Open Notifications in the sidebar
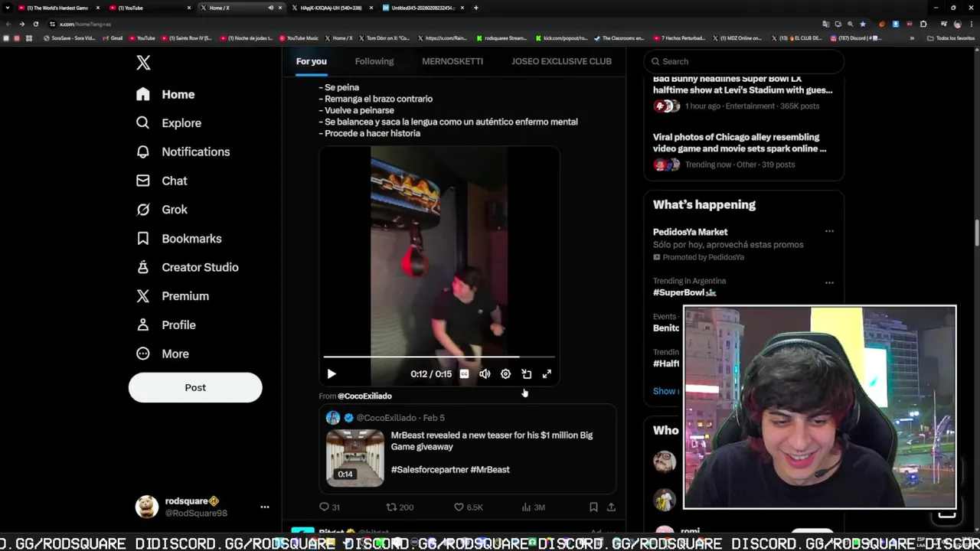 tap(182, 152)
